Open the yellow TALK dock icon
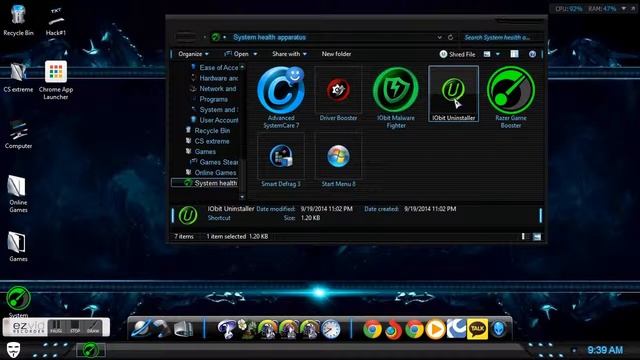Viewport: 640px width, 360px height. pyautogui.click(x=477, y=329)
